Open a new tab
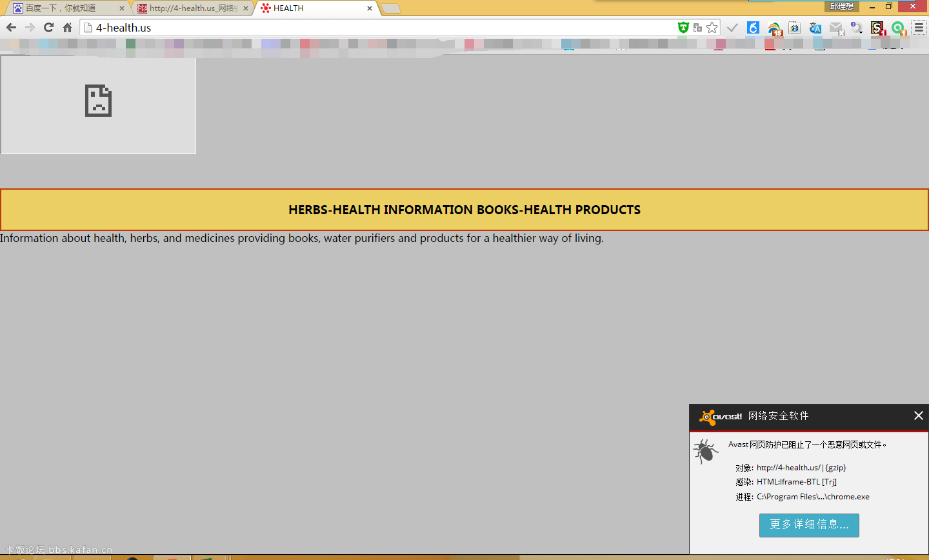Screen dimensions: 929x560 [391, 8]
